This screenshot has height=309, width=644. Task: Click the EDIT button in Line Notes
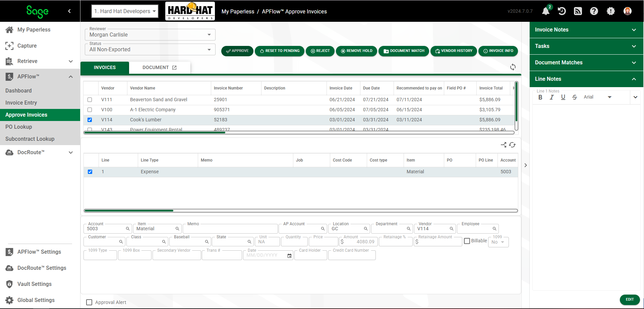click(630, 300)
